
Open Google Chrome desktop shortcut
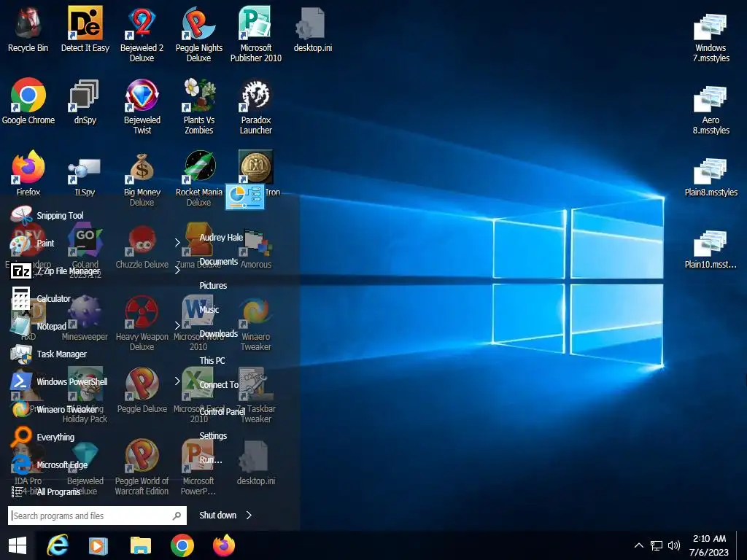28,101
